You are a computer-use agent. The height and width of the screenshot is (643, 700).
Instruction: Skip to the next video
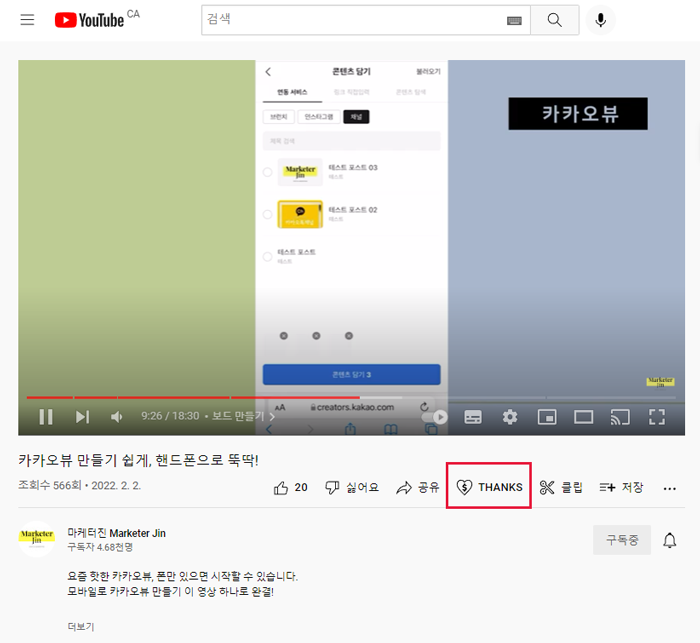tap(82, 417)
